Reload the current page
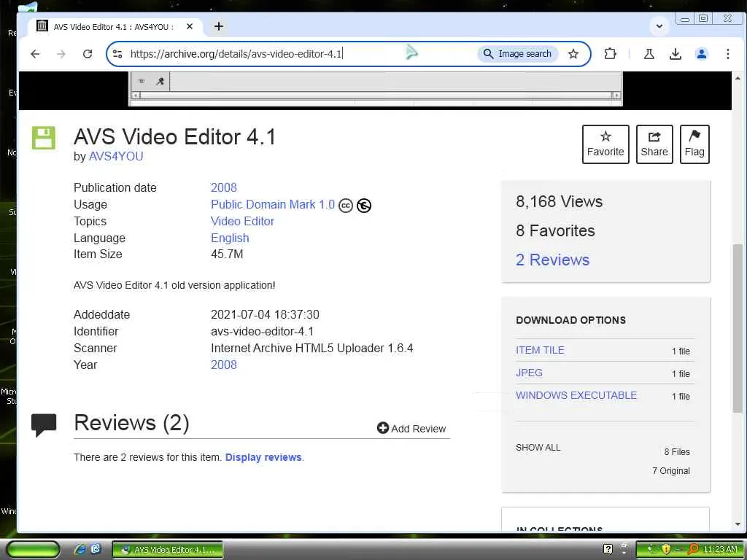 pos(88,54)
